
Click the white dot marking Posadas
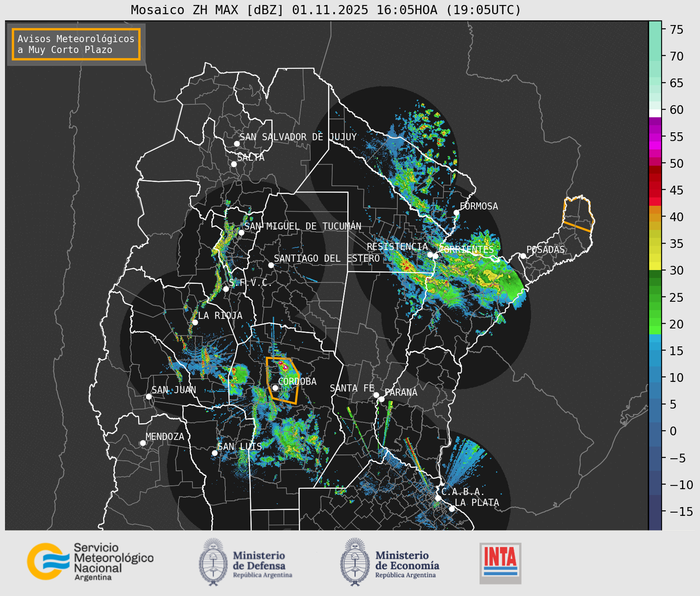tap(523, 256)
